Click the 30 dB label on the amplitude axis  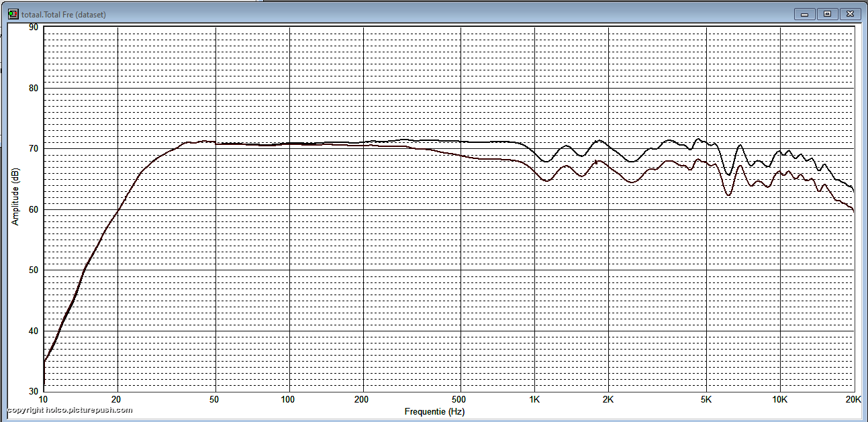[x=34, y=391]
